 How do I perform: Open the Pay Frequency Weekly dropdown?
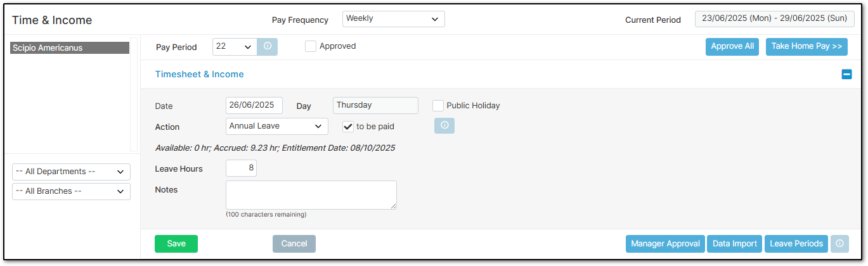(x=393, y=19)
